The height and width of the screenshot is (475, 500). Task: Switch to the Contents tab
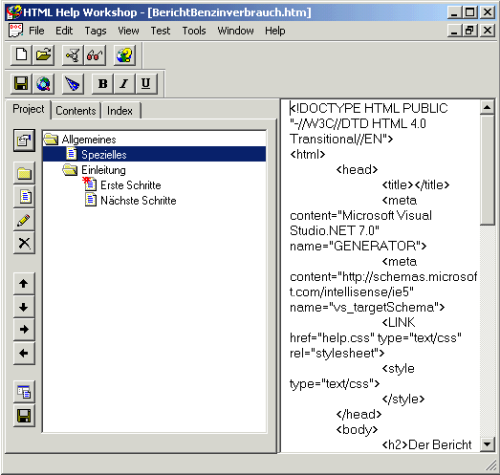(76, 111)
